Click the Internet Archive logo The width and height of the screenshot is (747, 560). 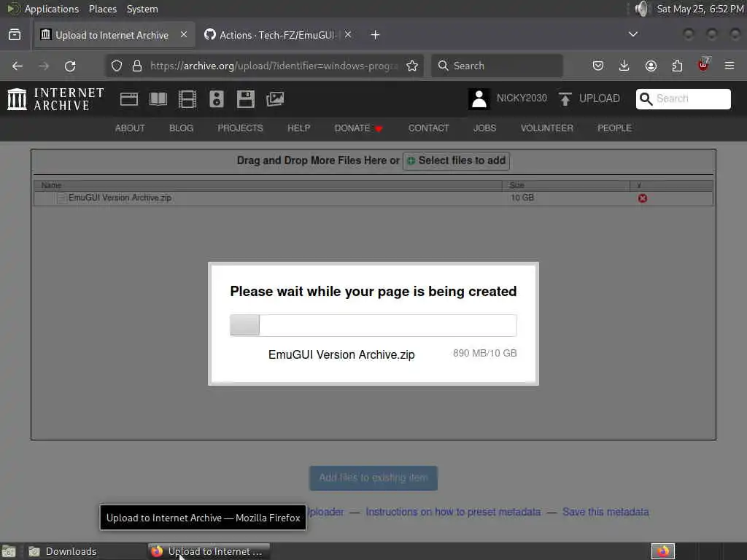point(55,99)
